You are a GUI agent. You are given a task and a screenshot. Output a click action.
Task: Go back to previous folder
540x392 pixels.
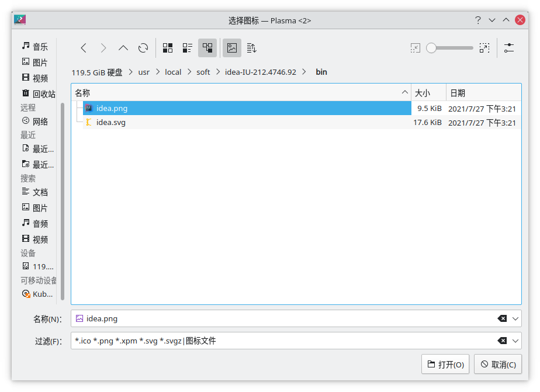tap(84, 48)
